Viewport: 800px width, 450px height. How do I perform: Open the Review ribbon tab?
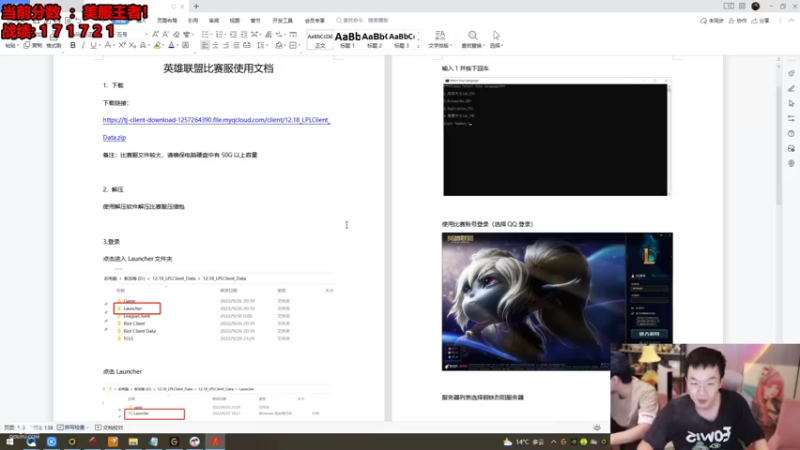pos(214,20)
